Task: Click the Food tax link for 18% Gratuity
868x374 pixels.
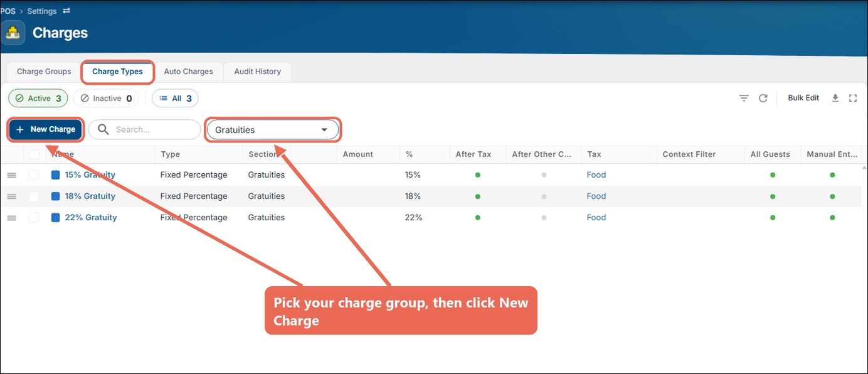Action: tap(596, 196)
